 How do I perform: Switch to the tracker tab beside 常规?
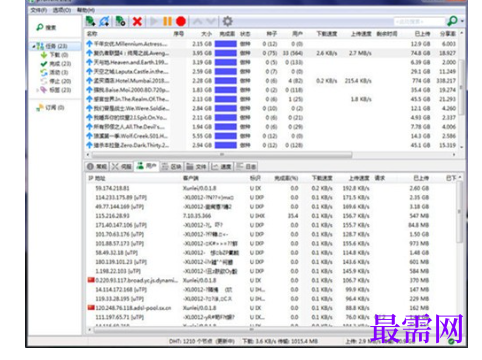[x=122, y=166]
